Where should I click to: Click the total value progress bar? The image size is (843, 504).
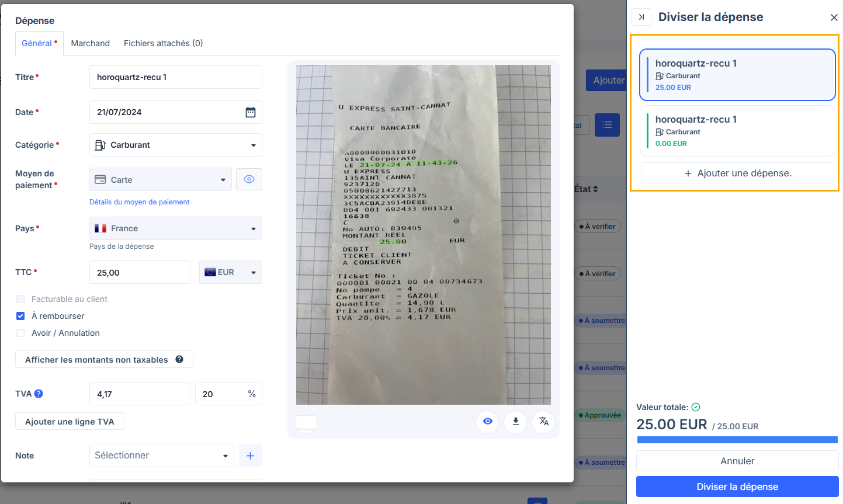tap(737, 440)
